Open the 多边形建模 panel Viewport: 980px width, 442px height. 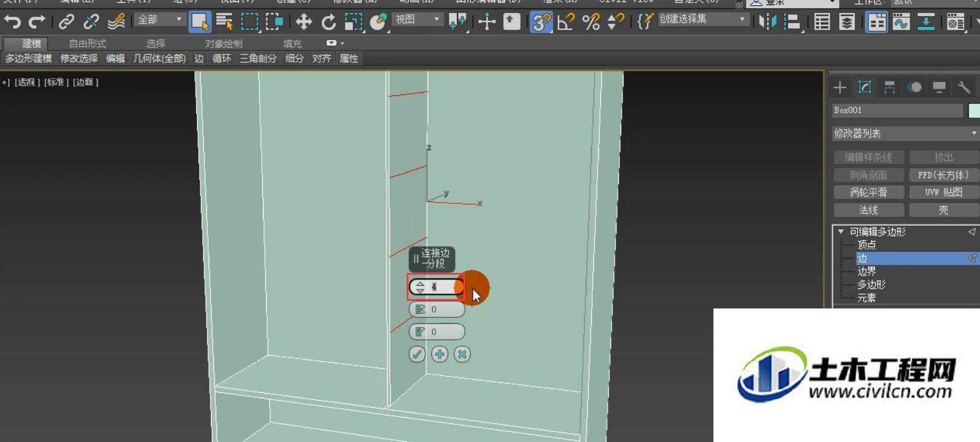click(x=29, y=58)
